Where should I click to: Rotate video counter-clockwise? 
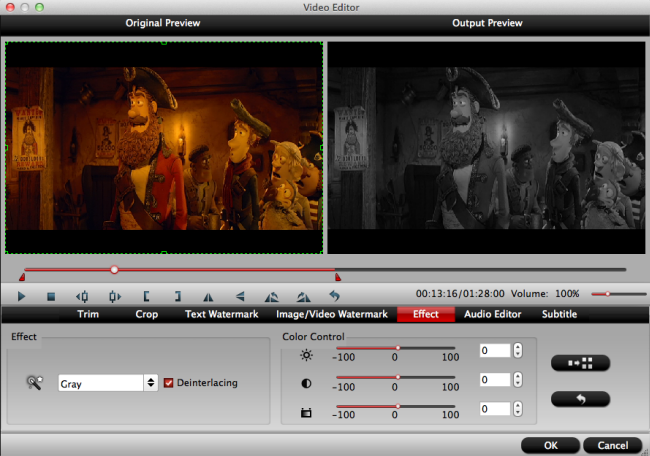(x=272, y=297)
